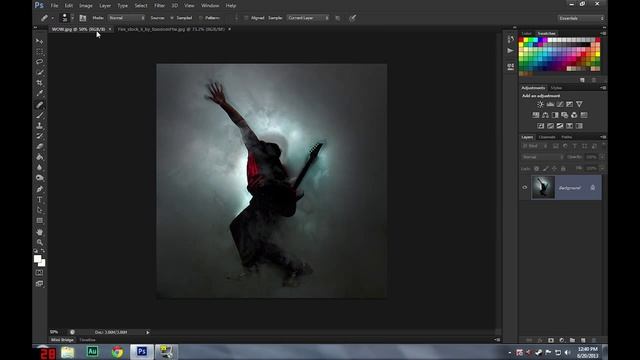Click foreground color swatch
The width and height of the screenshot is (640, 360).
[x=38, y=259]
